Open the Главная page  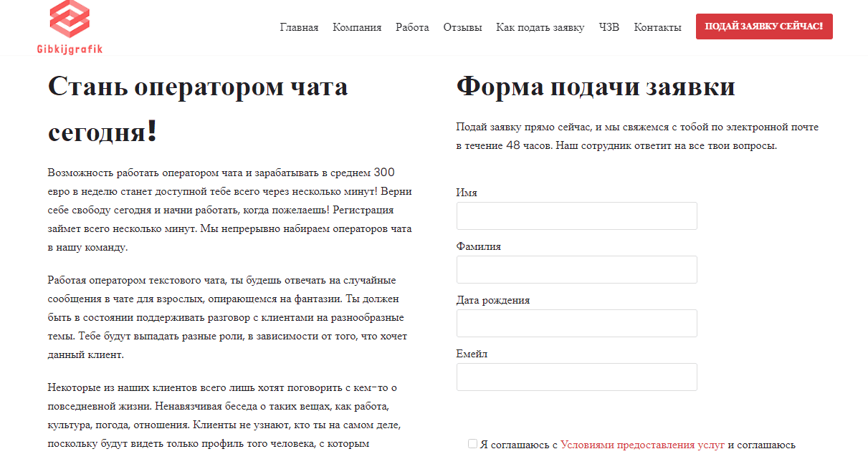point(298,26)
